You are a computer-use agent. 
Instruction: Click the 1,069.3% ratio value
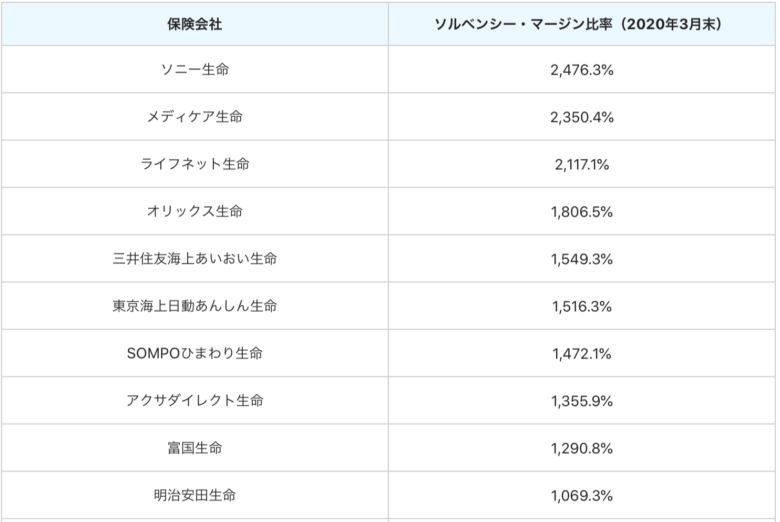pos(582,496)
